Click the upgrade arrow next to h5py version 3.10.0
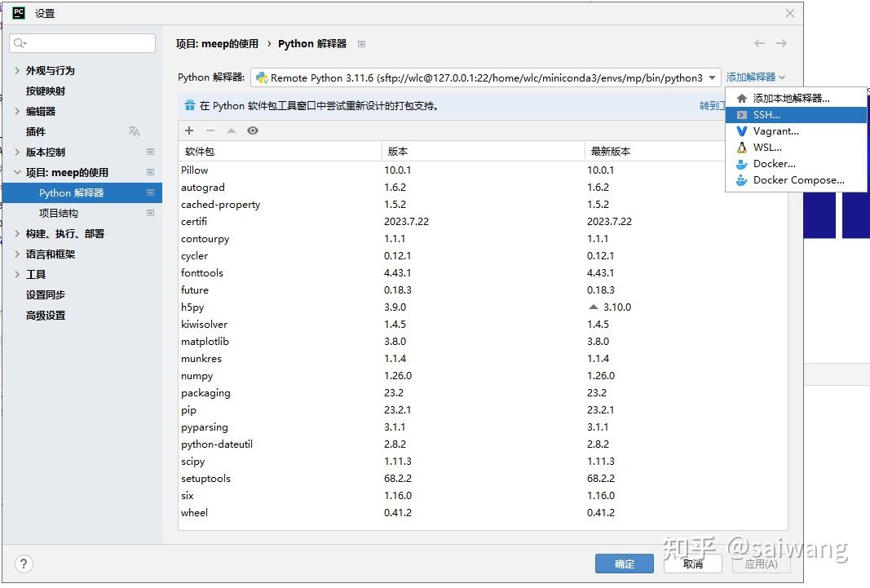The height and width of the screenshot is (588, 870). (593, 307)
